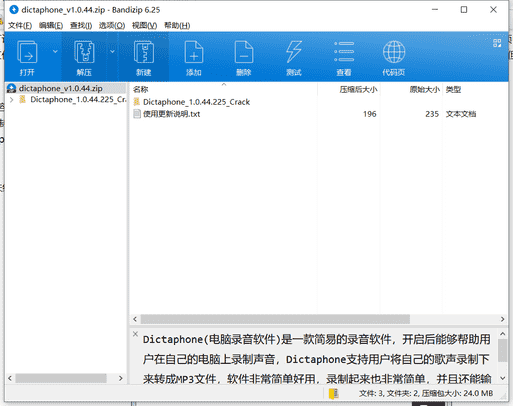Click the file list scroll left arrow
The image size is (513, 406).
(x=135, y=319)
